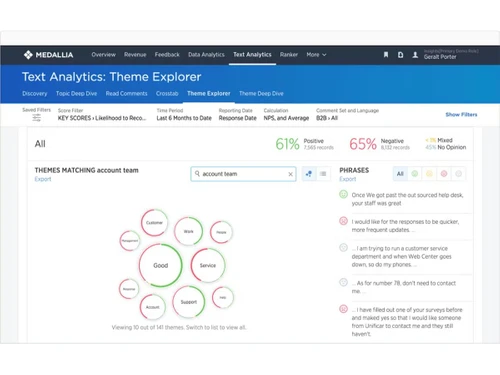
Task: Filter phrases by negative red face
Action: (444, 174)
